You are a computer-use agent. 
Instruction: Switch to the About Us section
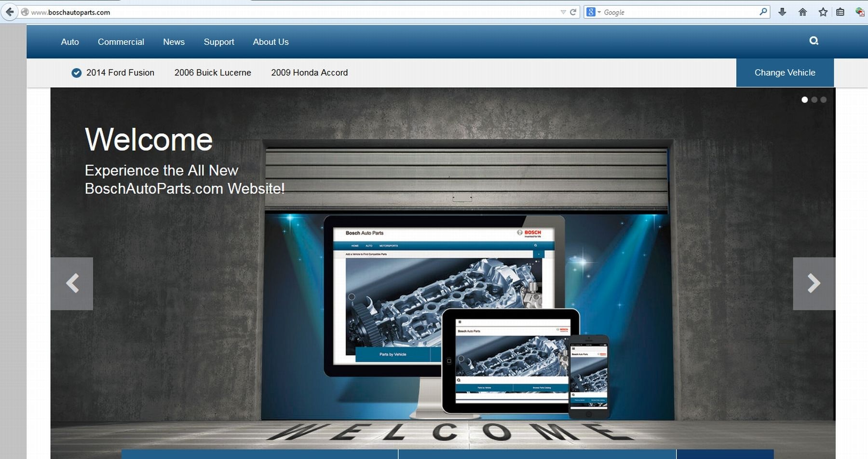[x=271, y=42]
